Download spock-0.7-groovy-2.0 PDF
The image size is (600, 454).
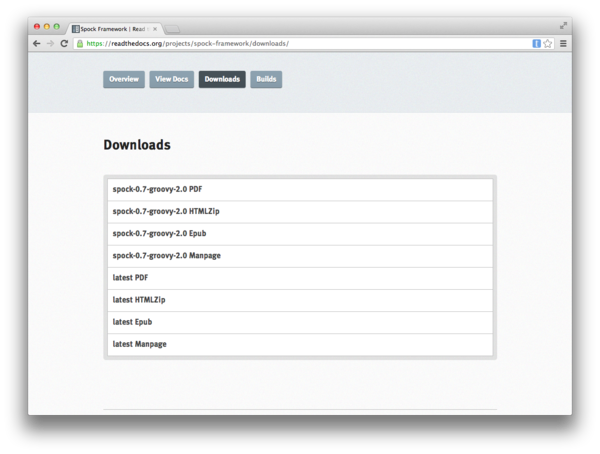point(300,189)
